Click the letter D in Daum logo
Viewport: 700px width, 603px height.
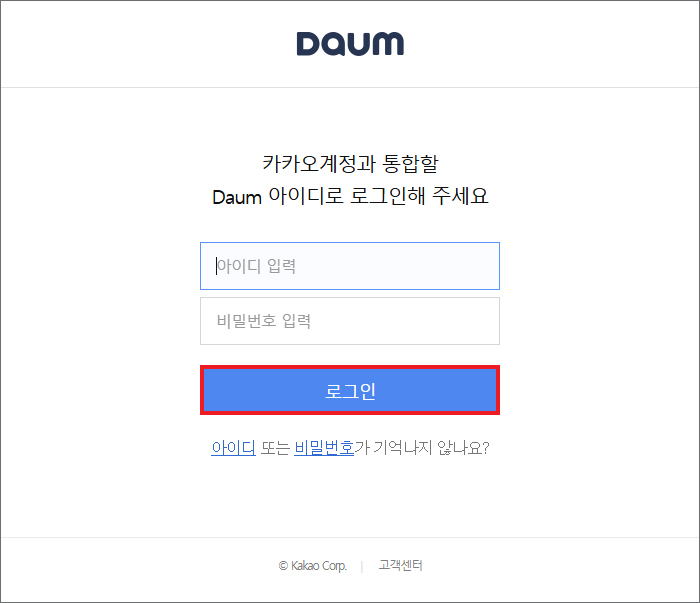308,44
